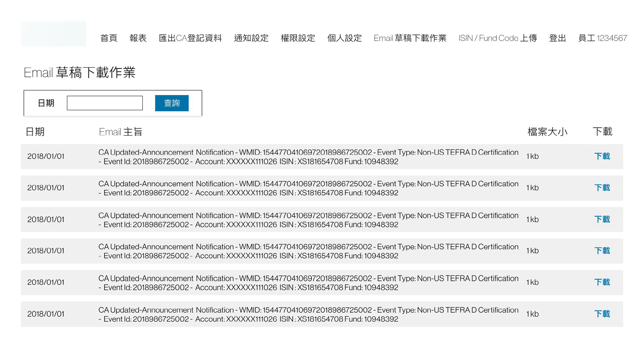This screenshot has width=644, height=362.
Task: Click the Email 主旨 column header
Action: [x=120, y=132]
